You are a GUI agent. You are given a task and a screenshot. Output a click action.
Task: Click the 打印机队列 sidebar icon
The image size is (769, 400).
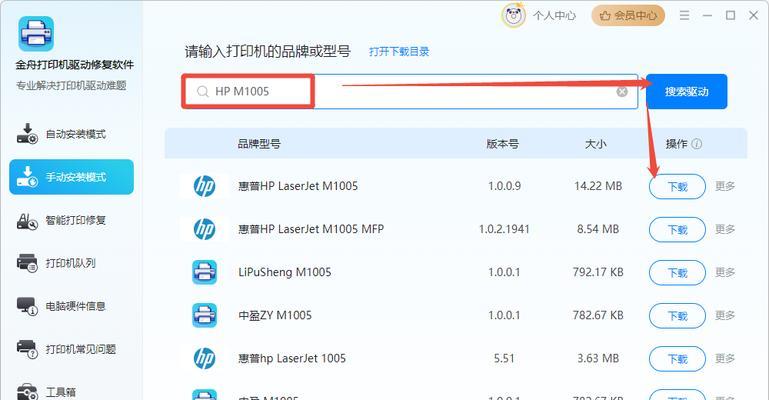tap(27, 263)
